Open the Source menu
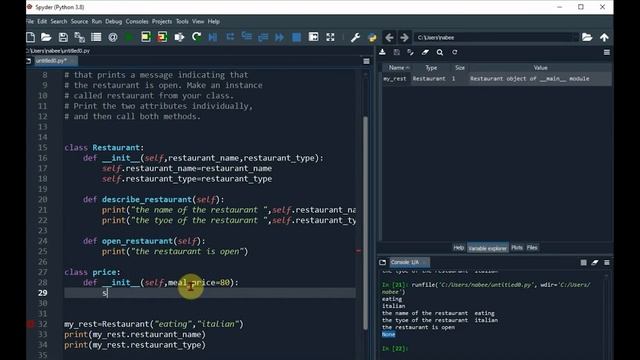This screenshot has width=640, height=360. tap(79, 21)
